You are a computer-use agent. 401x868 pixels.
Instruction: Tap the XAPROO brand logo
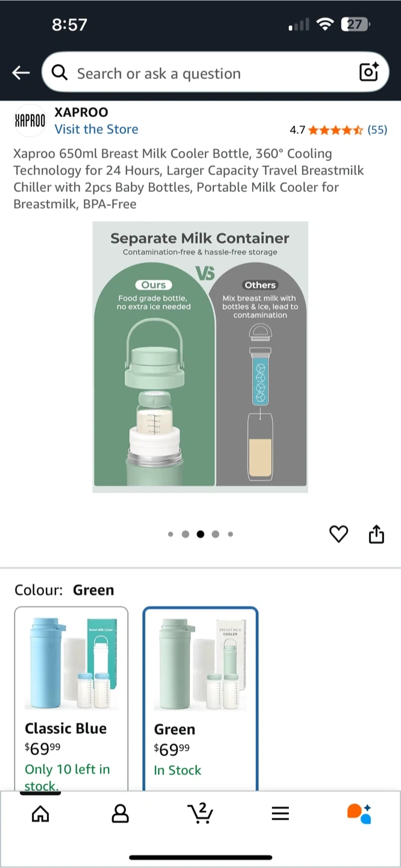[30, 121]
